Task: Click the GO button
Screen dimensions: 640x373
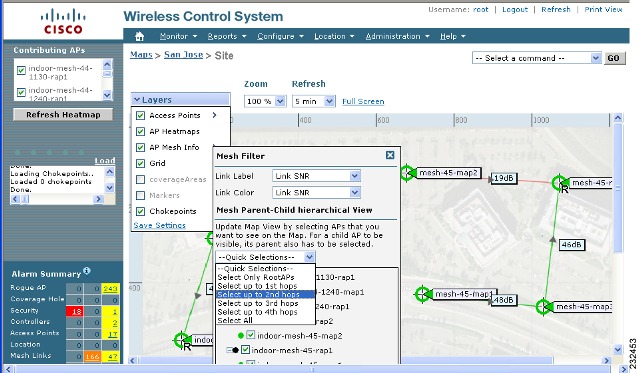Action: [x=613, y=58]
